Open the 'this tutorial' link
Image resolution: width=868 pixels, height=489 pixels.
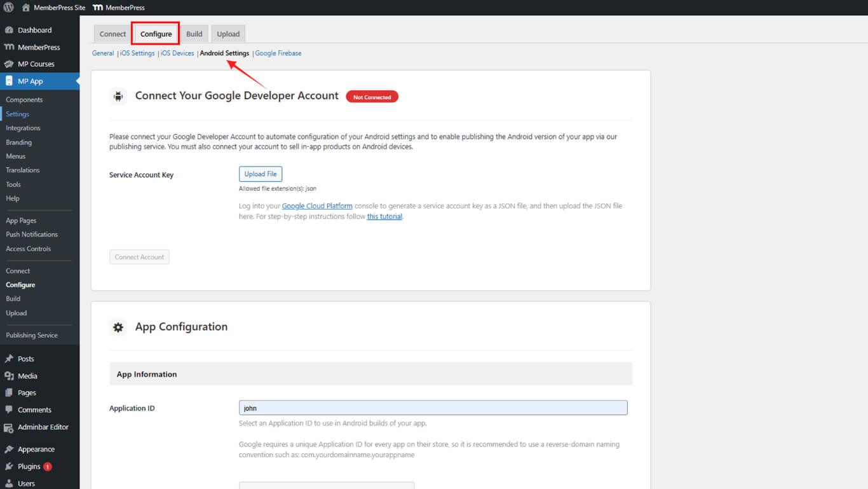pos(384,217)
